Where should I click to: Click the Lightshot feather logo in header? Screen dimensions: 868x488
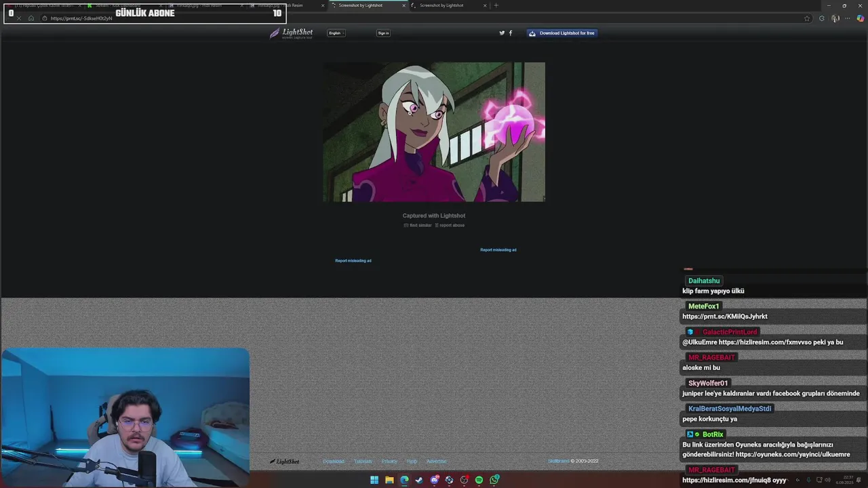coord(292,33)
